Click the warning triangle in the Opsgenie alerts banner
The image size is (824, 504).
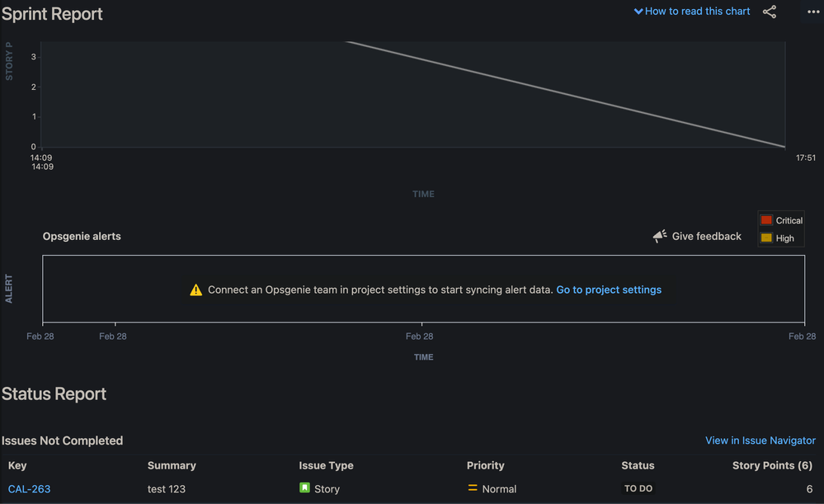click(x=196, y=290)
